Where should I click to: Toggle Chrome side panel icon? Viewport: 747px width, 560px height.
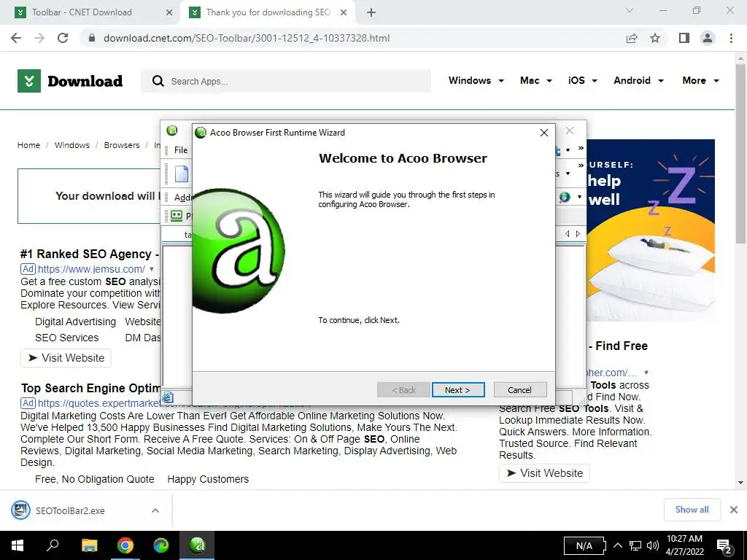pos(684,38)
